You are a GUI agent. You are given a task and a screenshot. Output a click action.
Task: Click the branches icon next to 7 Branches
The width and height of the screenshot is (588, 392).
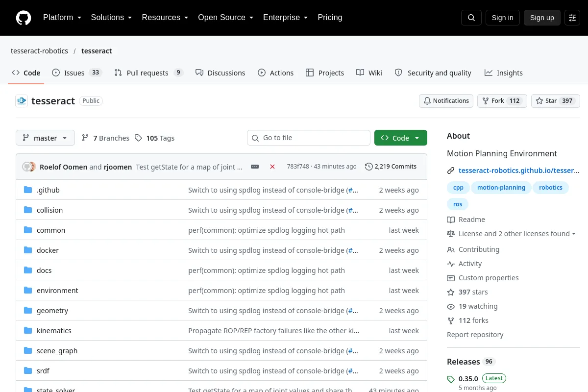click(x=85, y=138)
